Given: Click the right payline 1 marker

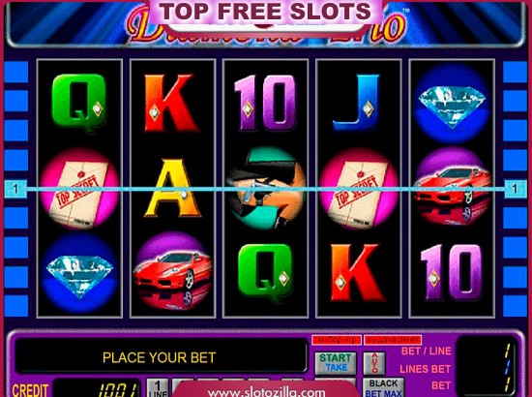Looking at the screenshot, I should 515,189.
